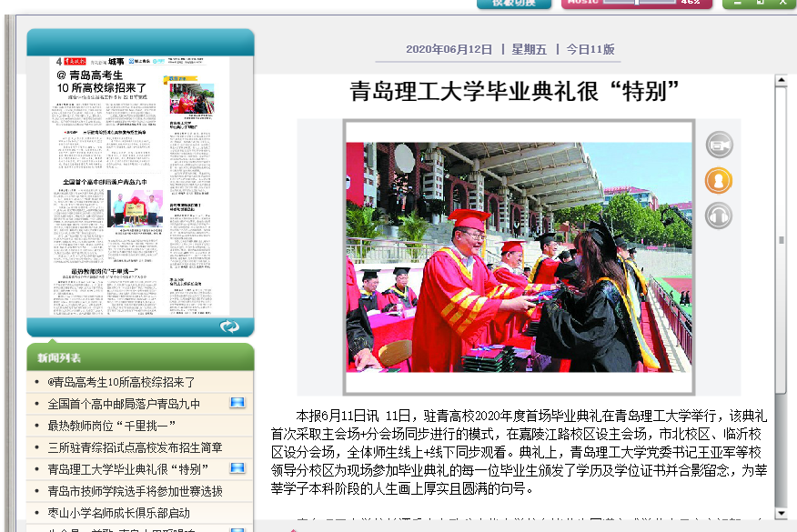
Task: Click 今日11版 in the date header
Action: coord(590,50)
